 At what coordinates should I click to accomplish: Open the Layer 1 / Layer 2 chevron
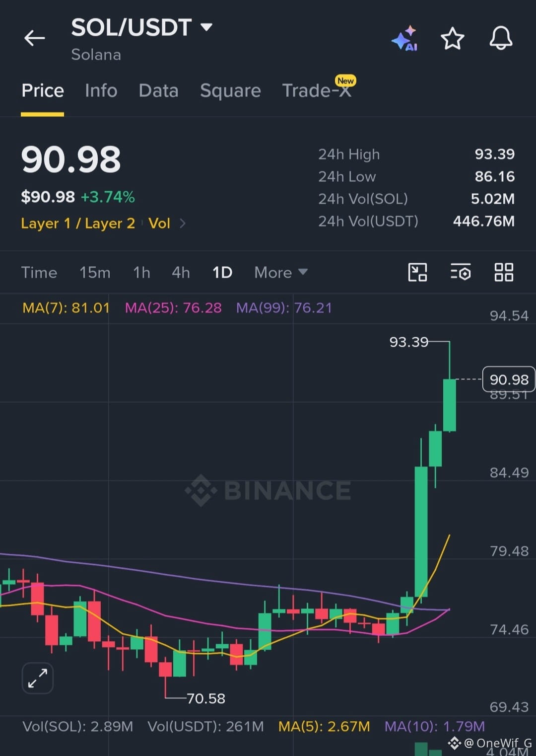coord(183,224)
